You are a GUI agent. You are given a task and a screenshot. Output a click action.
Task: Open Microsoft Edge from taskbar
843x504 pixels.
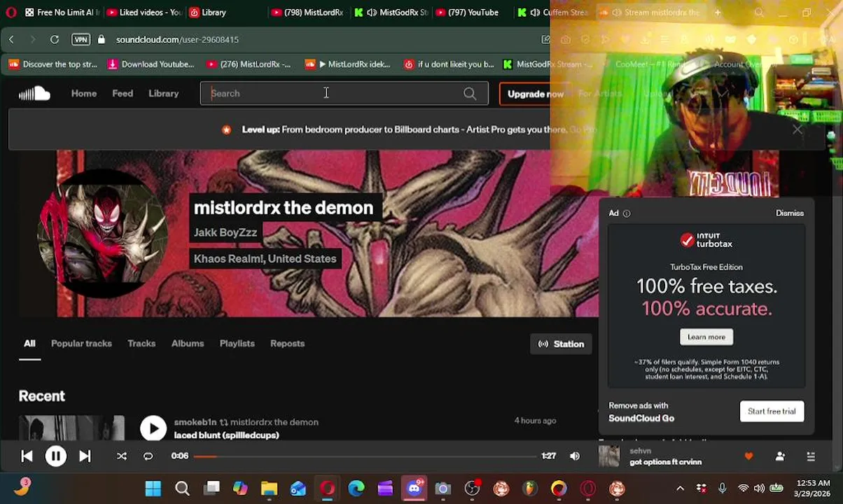tap(356, 489)
